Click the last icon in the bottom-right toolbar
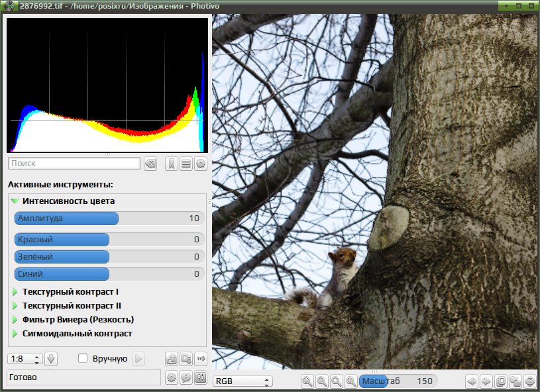Image resolution: width=540 pixels, height=392 pixels. [x=529, y=381]
